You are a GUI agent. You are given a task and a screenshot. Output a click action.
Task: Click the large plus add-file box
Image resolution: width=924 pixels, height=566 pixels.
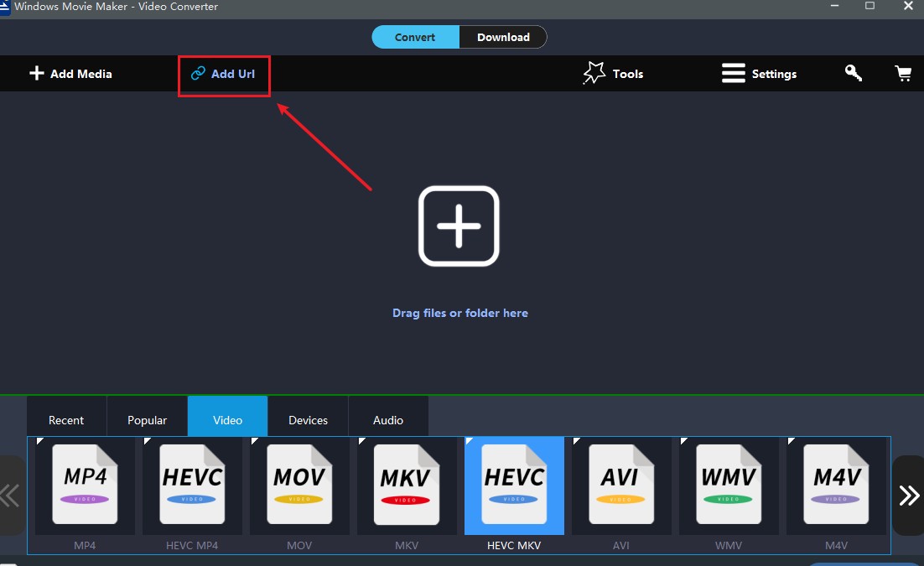tap(459, 226)
